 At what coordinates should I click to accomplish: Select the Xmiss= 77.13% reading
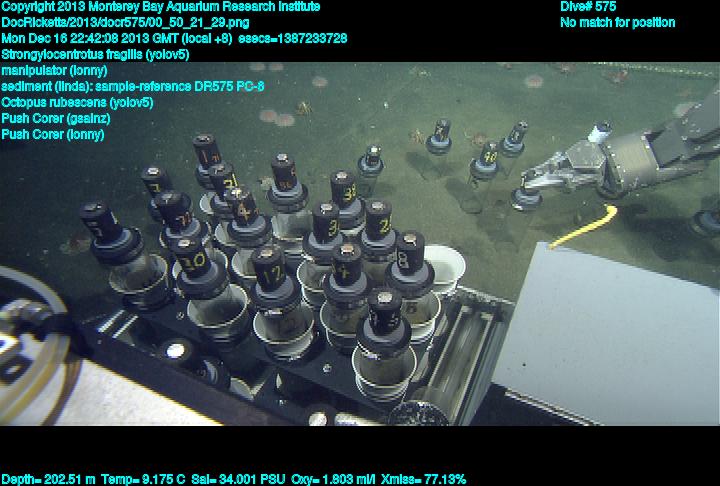tap(423, 480)
